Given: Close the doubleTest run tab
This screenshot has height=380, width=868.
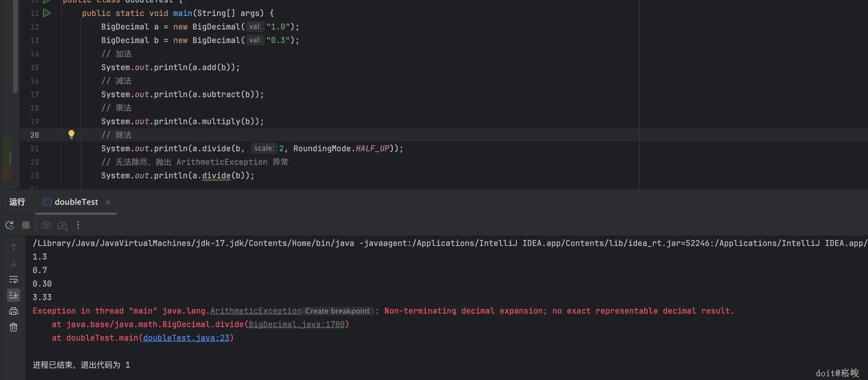Looking at the screenshot, I should click(x=108, y=202).
